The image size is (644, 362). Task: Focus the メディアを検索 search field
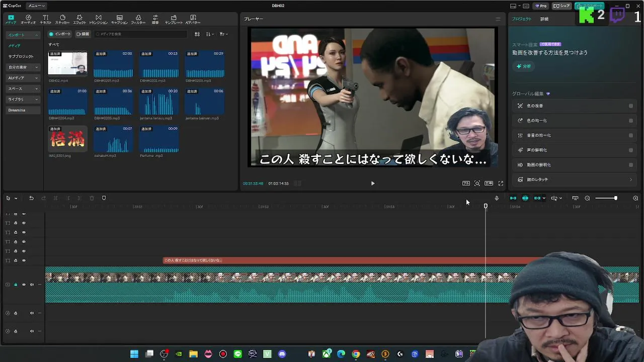[140, 34]
